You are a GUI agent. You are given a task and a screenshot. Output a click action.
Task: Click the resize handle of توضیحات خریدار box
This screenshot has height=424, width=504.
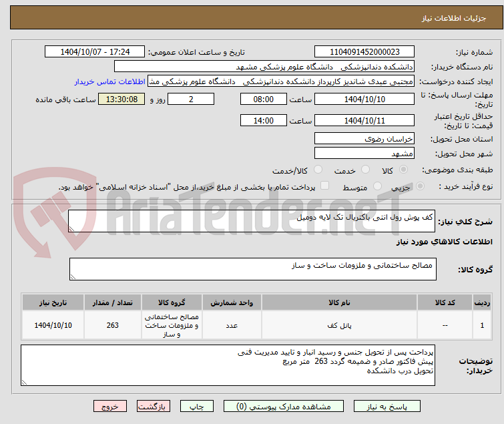coord(24,382)
